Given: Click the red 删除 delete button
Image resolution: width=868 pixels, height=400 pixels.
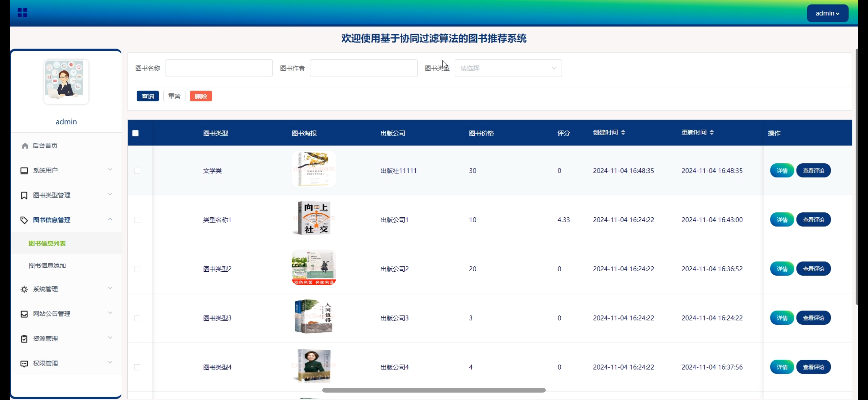Looking at the screenshot, I should [x=201, y=96].
